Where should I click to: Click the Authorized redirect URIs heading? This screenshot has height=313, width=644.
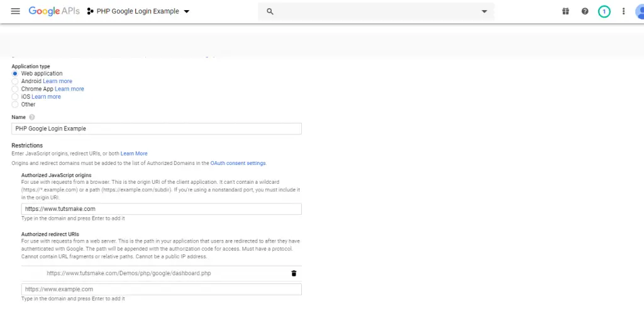pyautogui.click(x=50, y=234)
